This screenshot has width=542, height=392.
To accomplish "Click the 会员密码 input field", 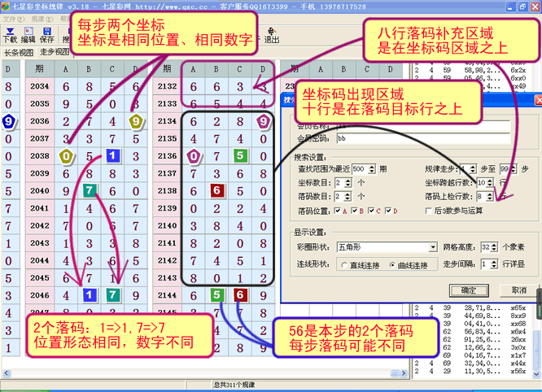I will click(x=423, y=138).
